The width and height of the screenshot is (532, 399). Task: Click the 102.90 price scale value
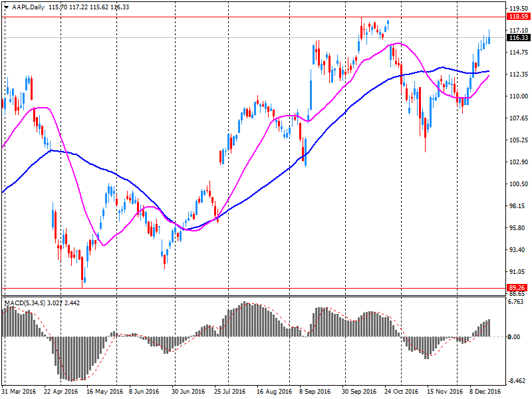pyautogui.click(x=519, y=162)
